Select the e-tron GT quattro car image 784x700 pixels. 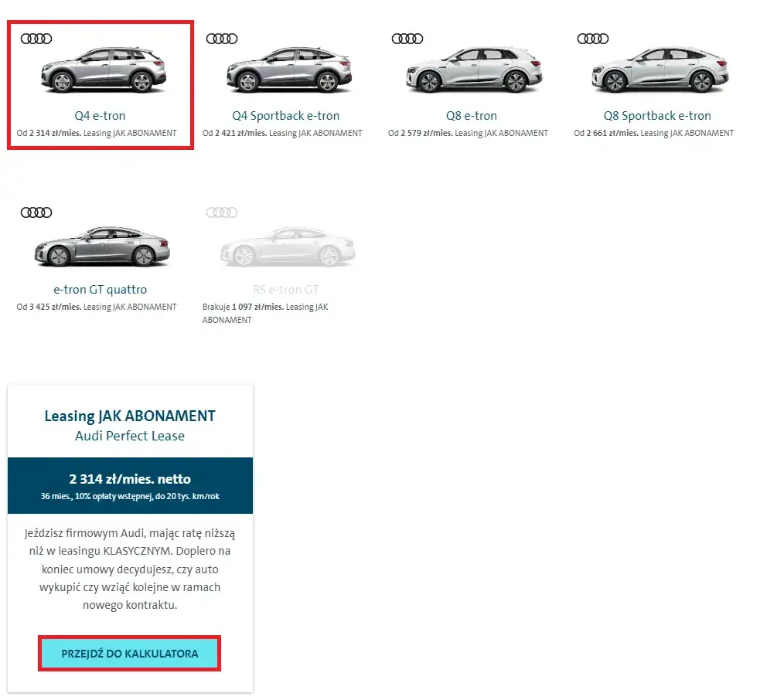(x=102, y=247)
